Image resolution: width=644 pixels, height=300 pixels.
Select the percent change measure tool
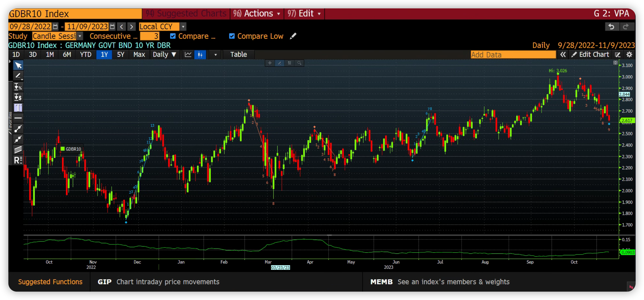(x=18, y=87)
